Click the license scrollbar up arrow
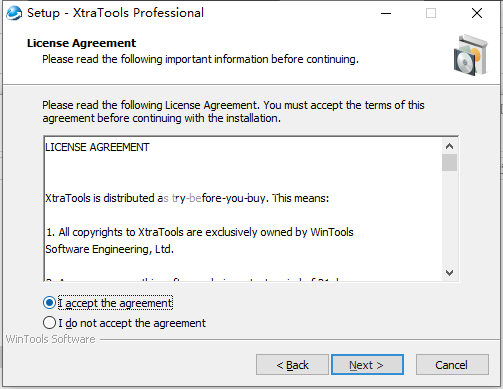Image resolution: width=503 pixels, height=389 pixels. pyautogui.click(x=449, y=146)
